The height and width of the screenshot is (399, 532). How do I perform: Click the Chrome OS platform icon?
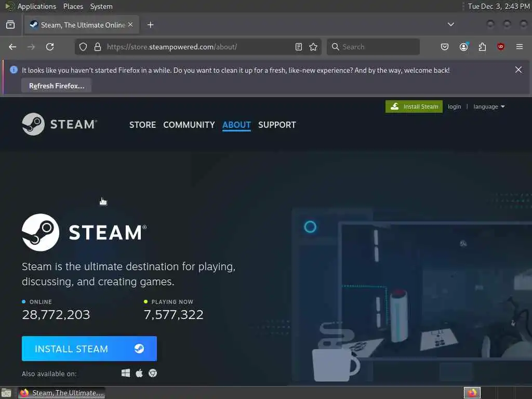[153, 373]
